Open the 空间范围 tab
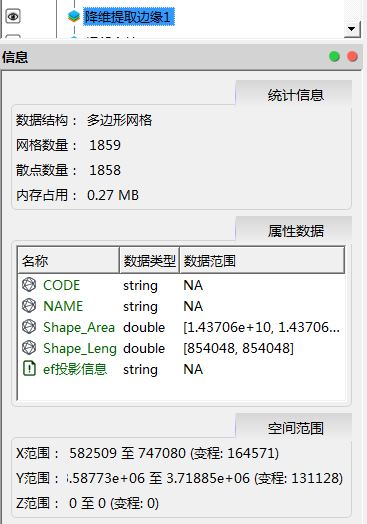 (x=294, y=427)
